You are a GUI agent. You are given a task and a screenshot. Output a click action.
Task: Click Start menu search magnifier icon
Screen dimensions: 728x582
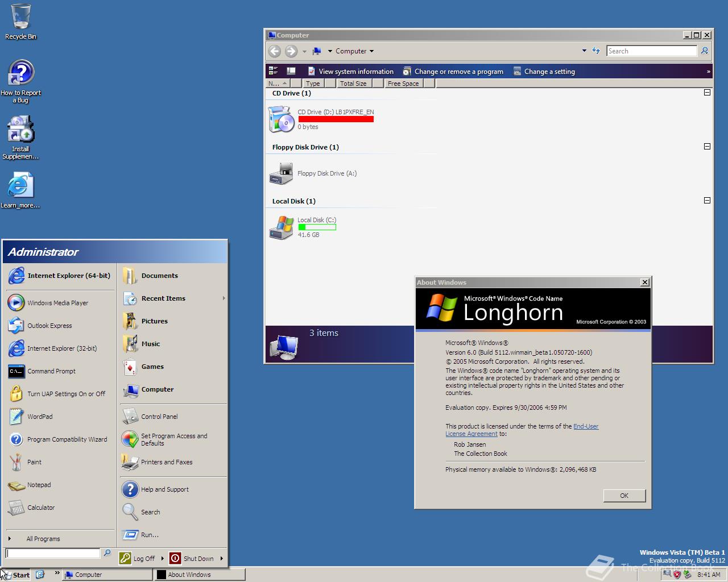pyautogui.click(x=107, y=553)
